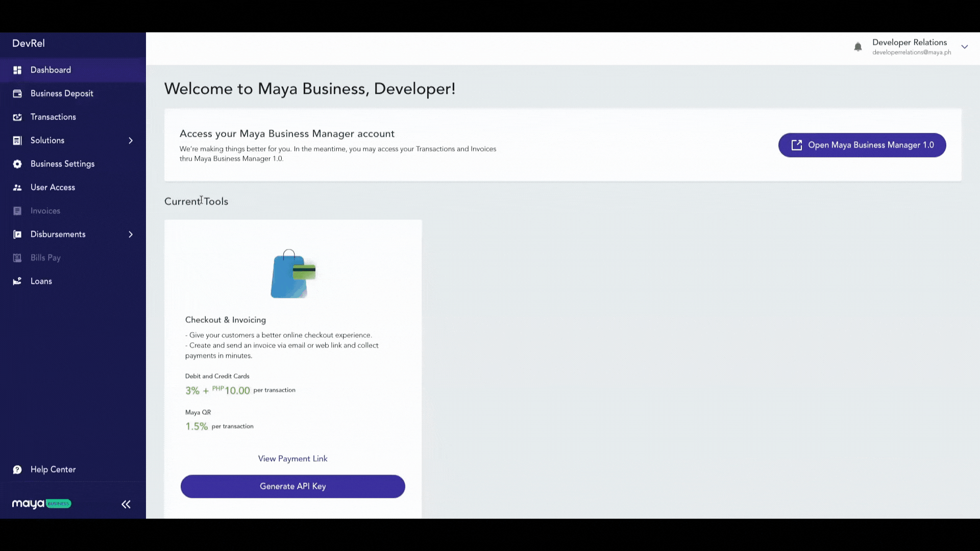Click the Dashboard sidebar icon

point(17,70)
